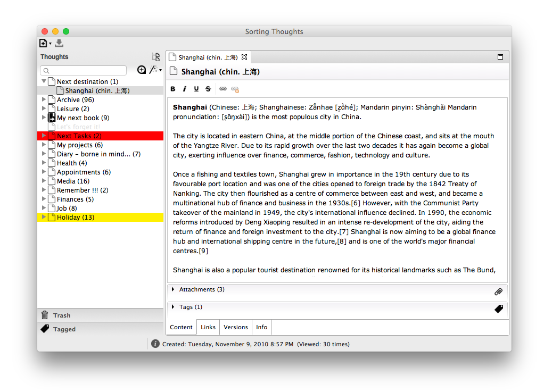The height and width of the screenshot is (392, 544).
Task: Click the new thought icon in toolbar
Action: click(x=43, y=43)
